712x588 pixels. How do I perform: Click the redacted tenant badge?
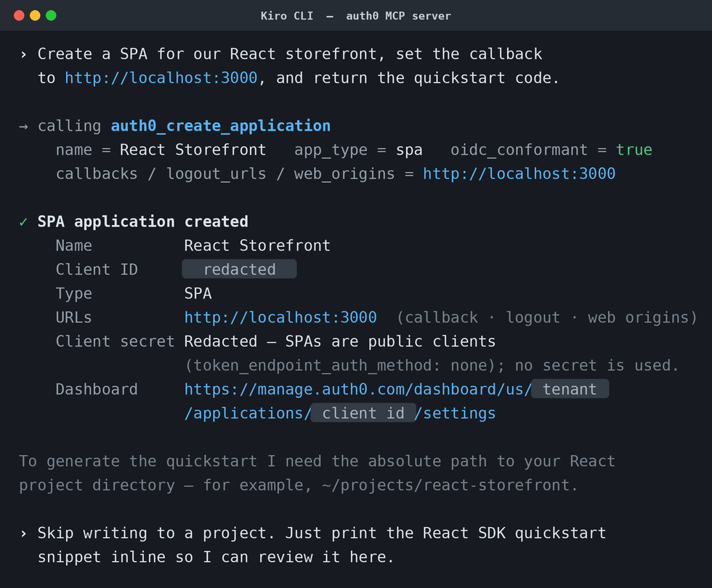570,389
